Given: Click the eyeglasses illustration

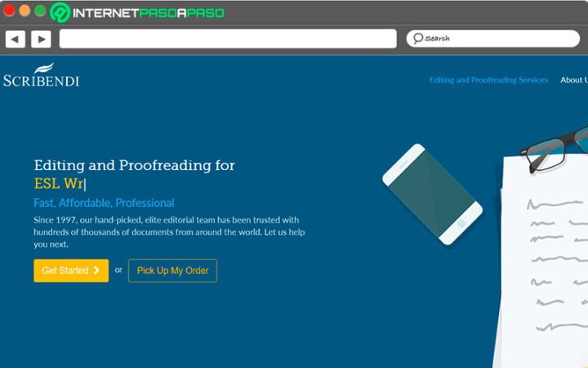Looking at the screenshot, I should [557, 147].
